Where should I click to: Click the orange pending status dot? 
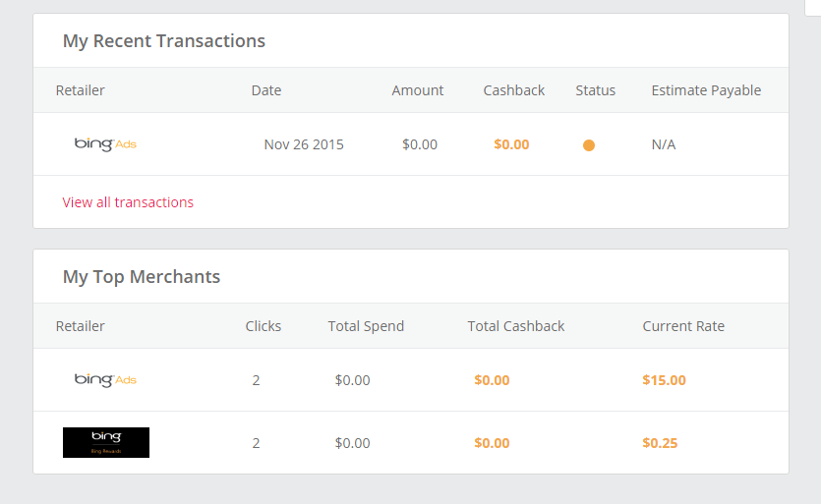[x=589, y=145]
